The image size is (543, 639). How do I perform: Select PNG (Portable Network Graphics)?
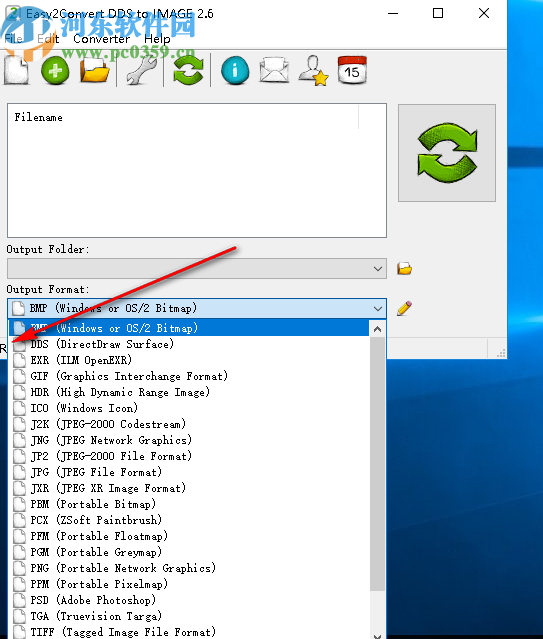[x=189, y=568]
